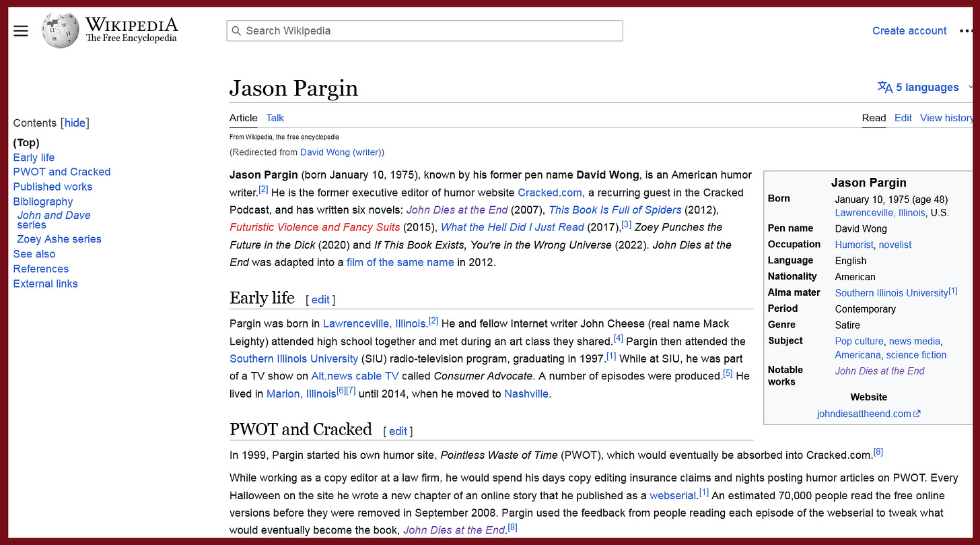The height and width of the screenshot is (545, 980).
Task: Open the Humorist link in infobox
Action: pyautogui.click(x=854, y=245)
